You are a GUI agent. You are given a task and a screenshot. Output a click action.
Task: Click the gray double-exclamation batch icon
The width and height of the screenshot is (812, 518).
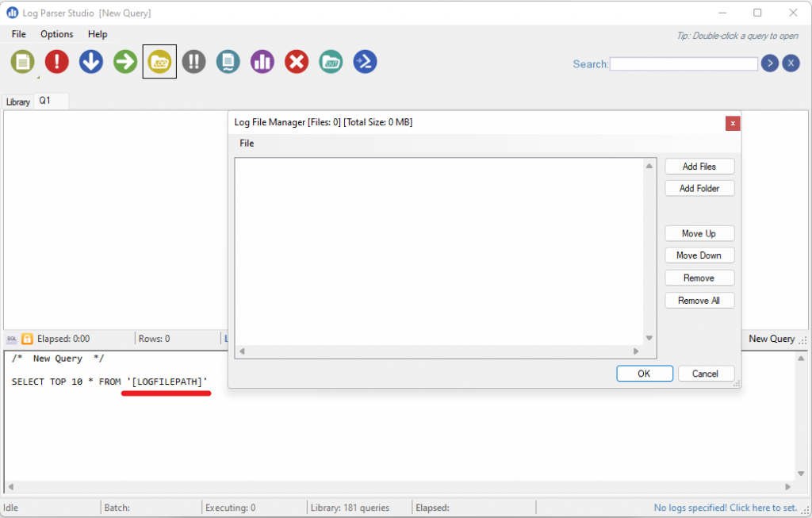pos(194,62)
